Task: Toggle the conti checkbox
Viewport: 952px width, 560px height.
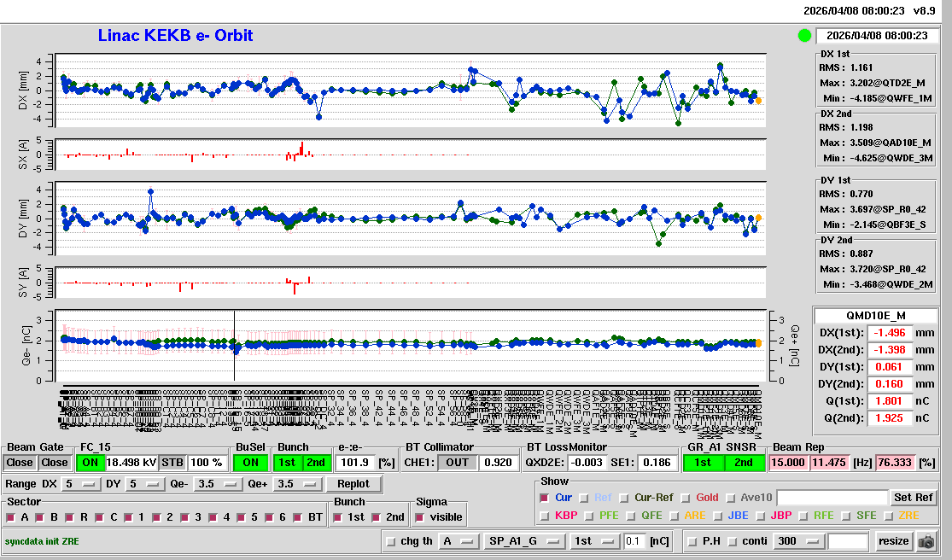Action: pyautogui.click(x=733, y=541)
